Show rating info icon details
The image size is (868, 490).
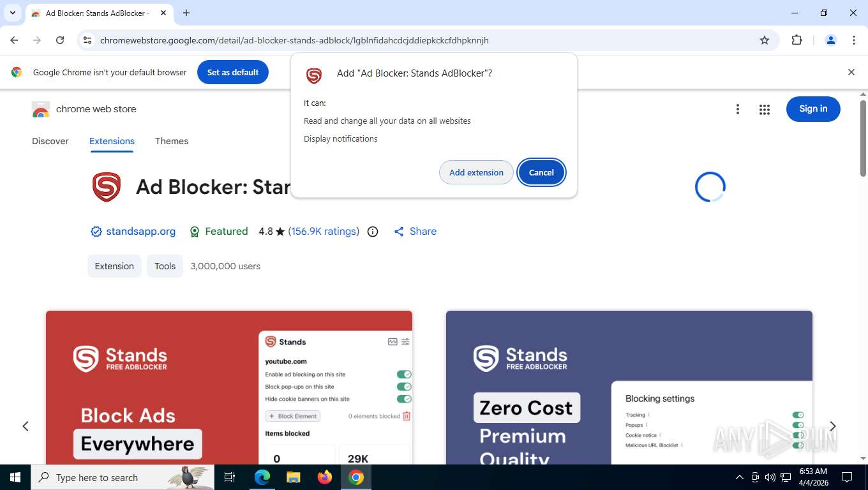(373, 232)
